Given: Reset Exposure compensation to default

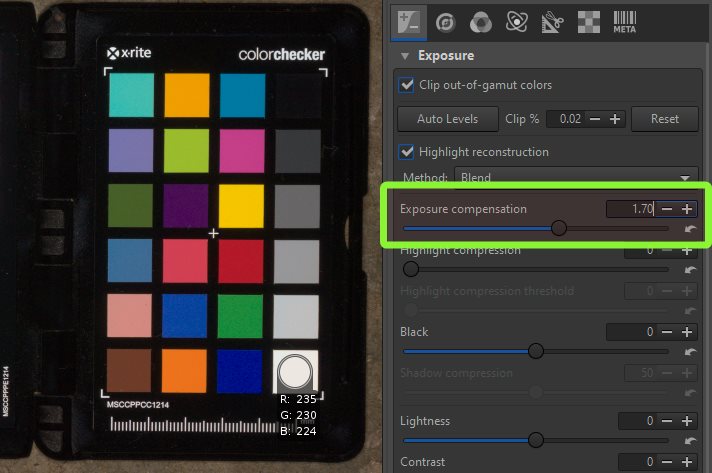Looking at the screenshot, I should click(690, 229).
